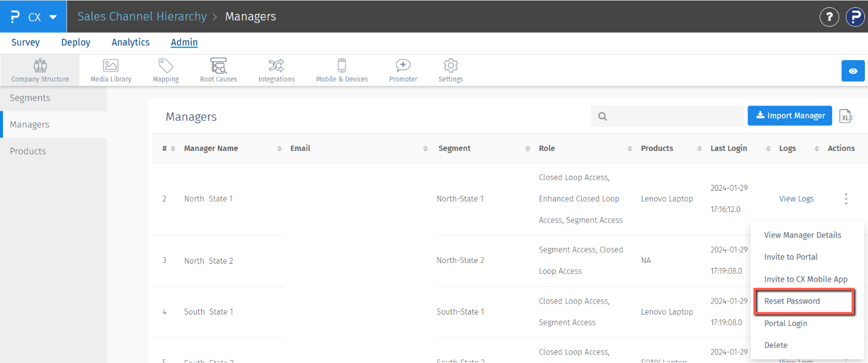Open View Logs for North State 1
The image size is (868, 363).
tap(796, 199)
